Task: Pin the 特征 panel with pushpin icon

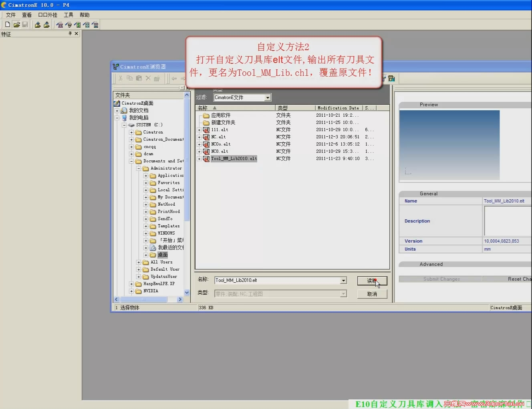Action: (70, 34)
